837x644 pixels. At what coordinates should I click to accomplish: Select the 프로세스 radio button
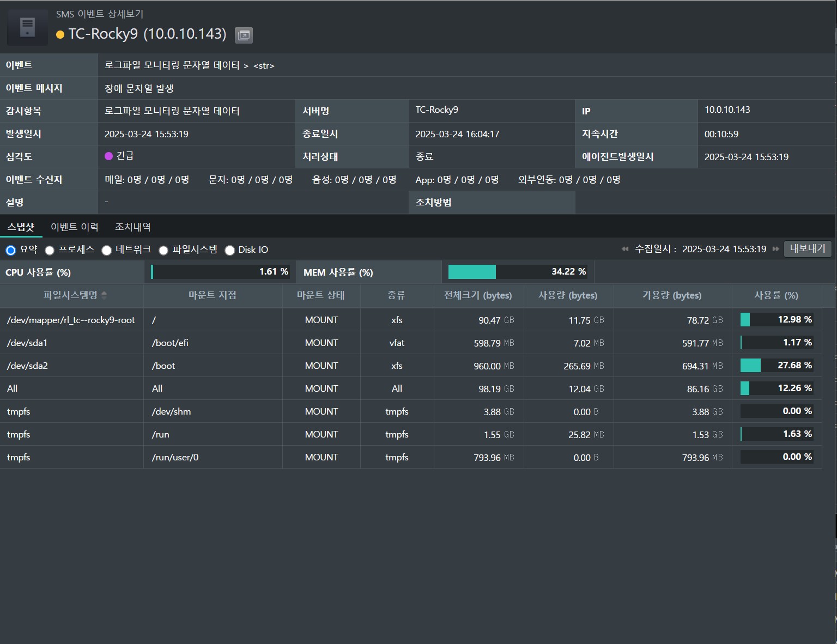click(50, 250)
